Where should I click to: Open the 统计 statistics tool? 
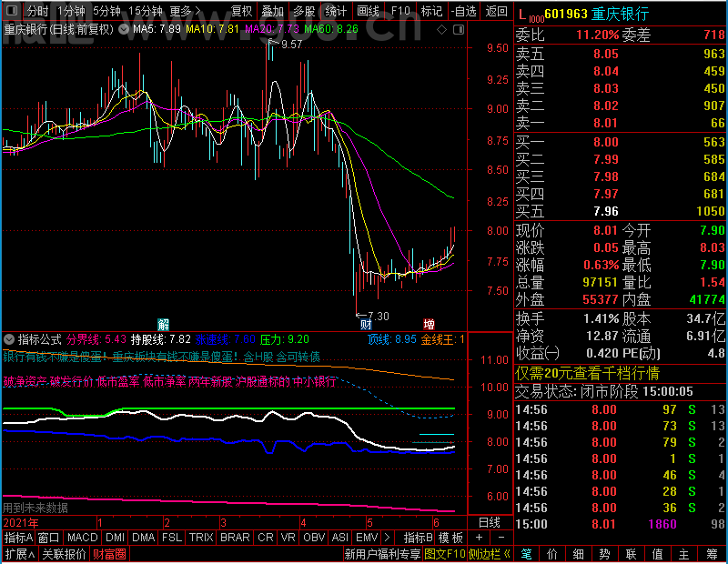pos(336,11)
